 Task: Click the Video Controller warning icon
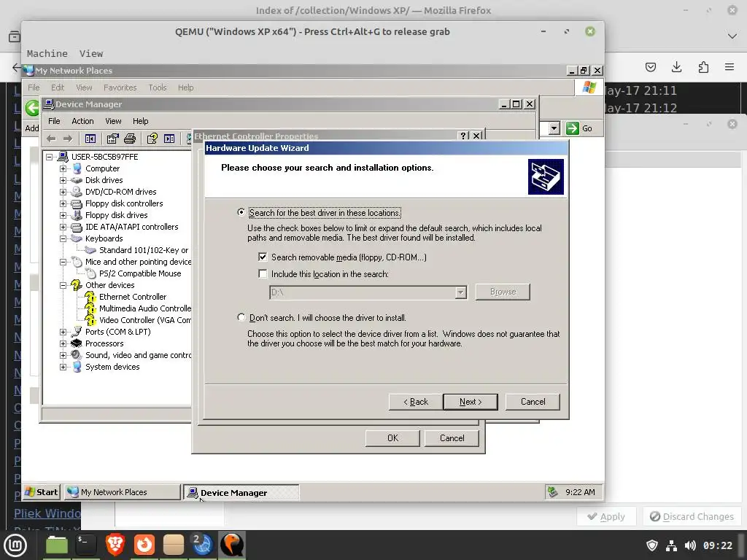tap(90, 320)
